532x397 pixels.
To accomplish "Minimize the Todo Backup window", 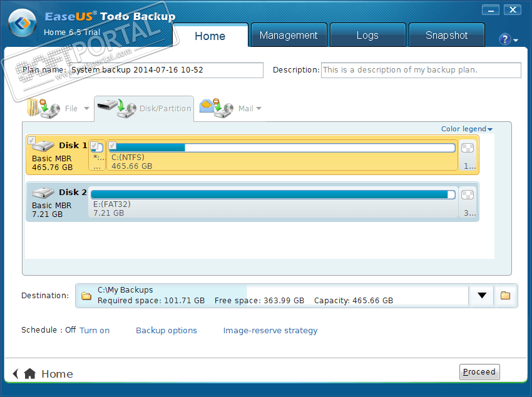I will click(x=491, y=10).
